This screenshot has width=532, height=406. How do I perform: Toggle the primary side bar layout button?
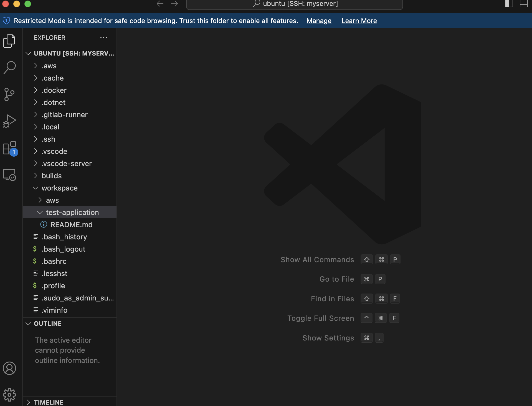click(509, 4)
